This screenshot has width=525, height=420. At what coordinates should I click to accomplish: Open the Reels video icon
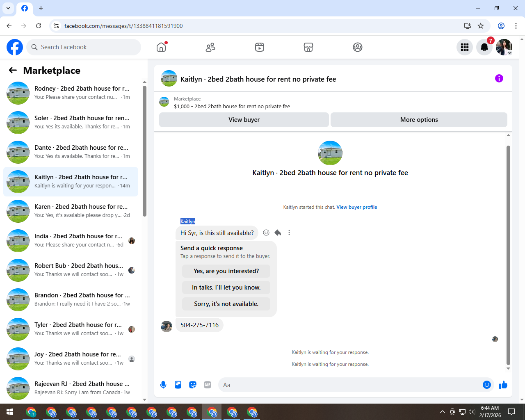pyautogui.click(x=260, y=47)
